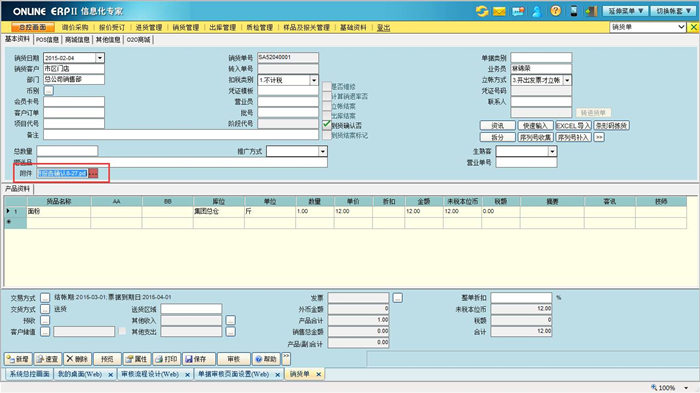
Task: Switch to the 商城信息 tab
Action: [77, 40]
